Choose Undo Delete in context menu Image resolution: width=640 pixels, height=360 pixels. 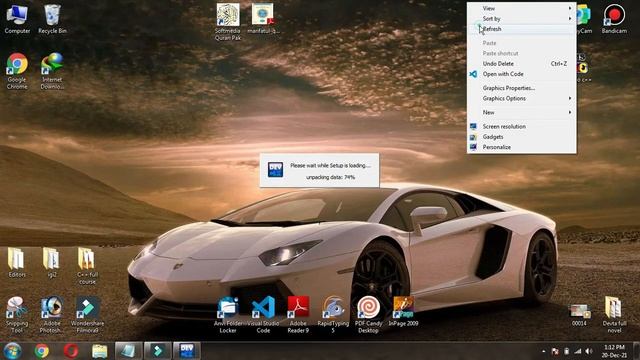pyautogui.click(x=522, y=64)
